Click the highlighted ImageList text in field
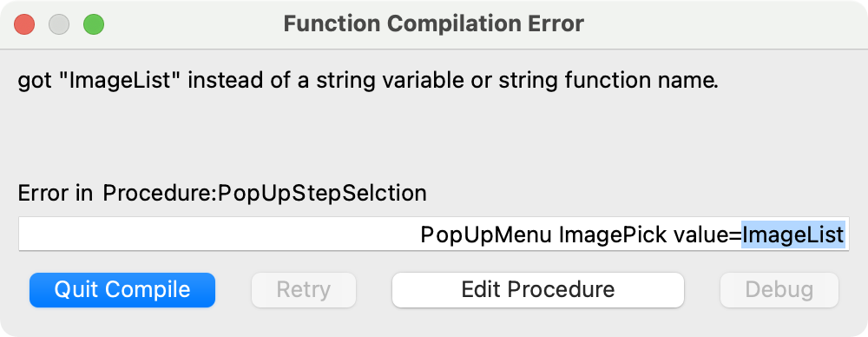Viewport: 868px width, 337px height. [x=792, y=235]
